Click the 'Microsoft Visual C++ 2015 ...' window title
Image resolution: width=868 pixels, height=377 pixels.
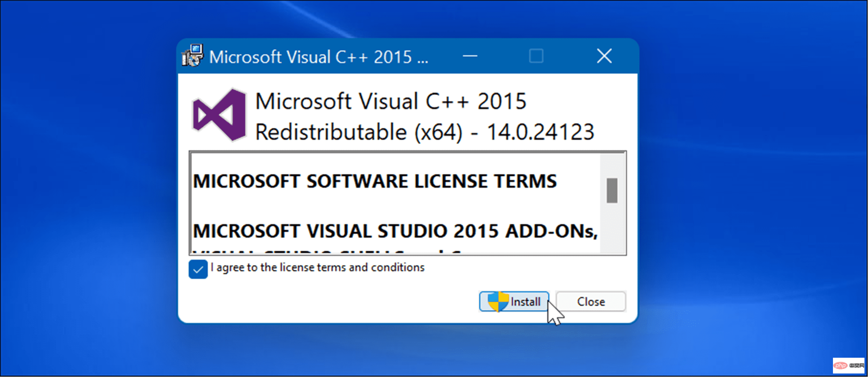click(319, 57)
